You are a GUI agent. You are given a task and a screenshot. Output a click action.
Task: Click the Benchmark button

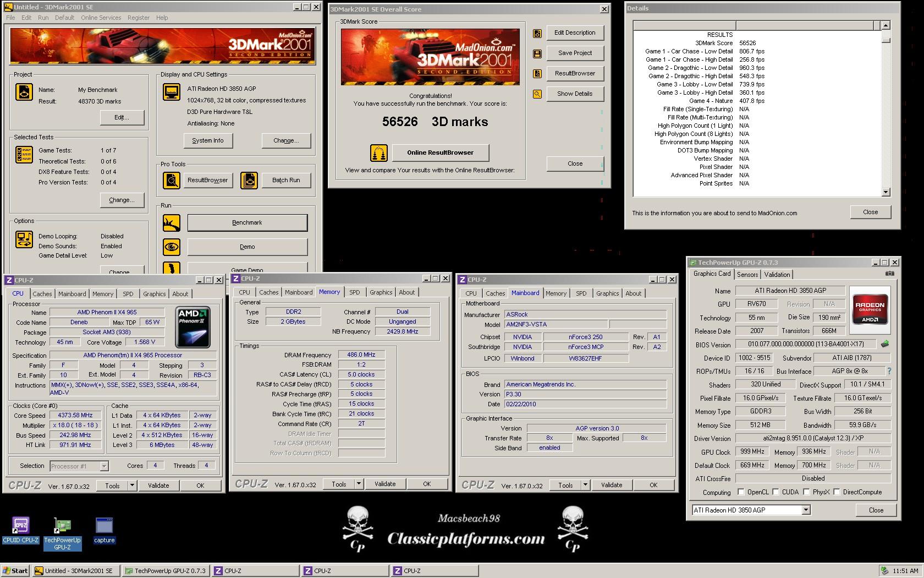click(247, 223)
